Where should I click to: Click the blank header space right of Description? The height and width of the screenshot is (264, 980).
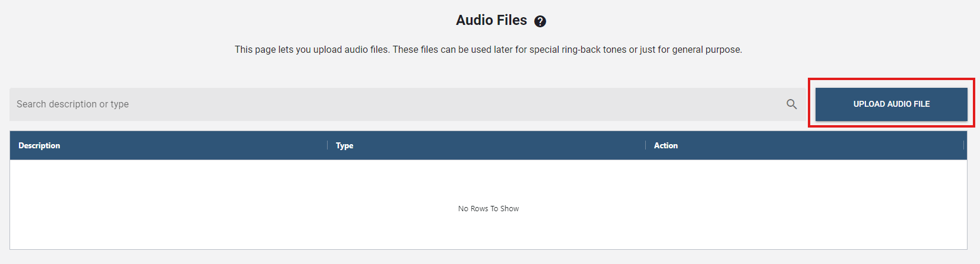(190, 145)
